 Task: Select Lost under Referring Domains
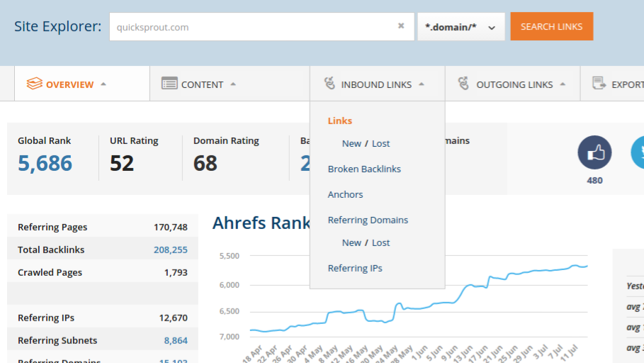[380, 242]
